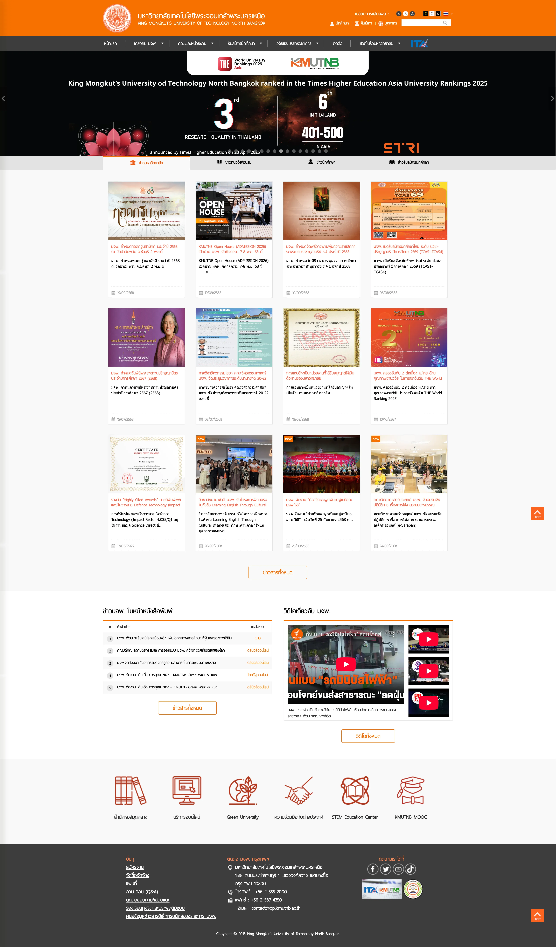Go to previous banner slide arrow
Image resolution: width=560 pixels, height=947 pixels.
point(3,98)
